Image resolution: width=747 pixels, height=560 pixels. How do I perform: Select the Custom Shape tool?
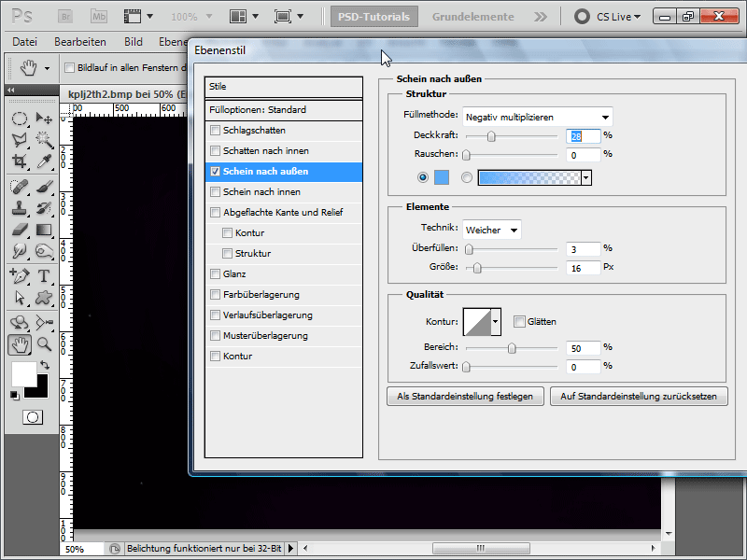[x=44, y=298]
